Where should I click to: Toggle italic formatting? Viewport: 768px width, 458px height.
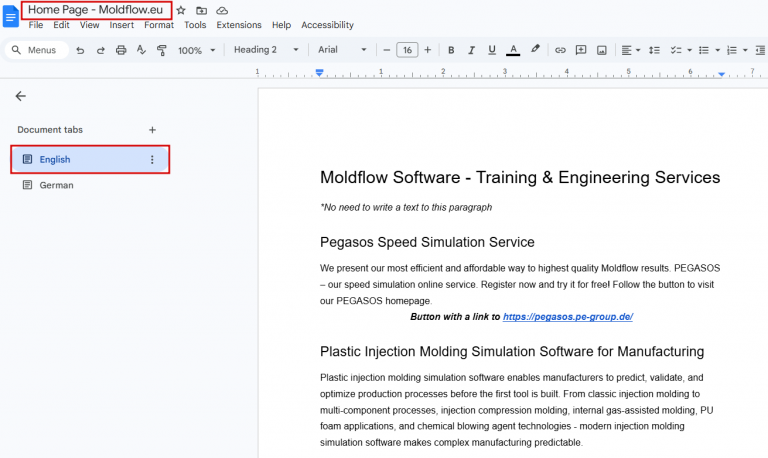pyautogui.click(x=471, y=50)
